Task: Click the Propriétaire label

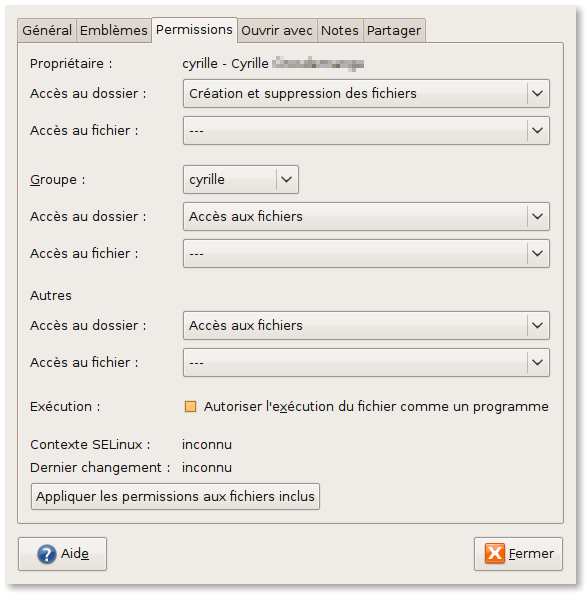Action: pos(71,64)
